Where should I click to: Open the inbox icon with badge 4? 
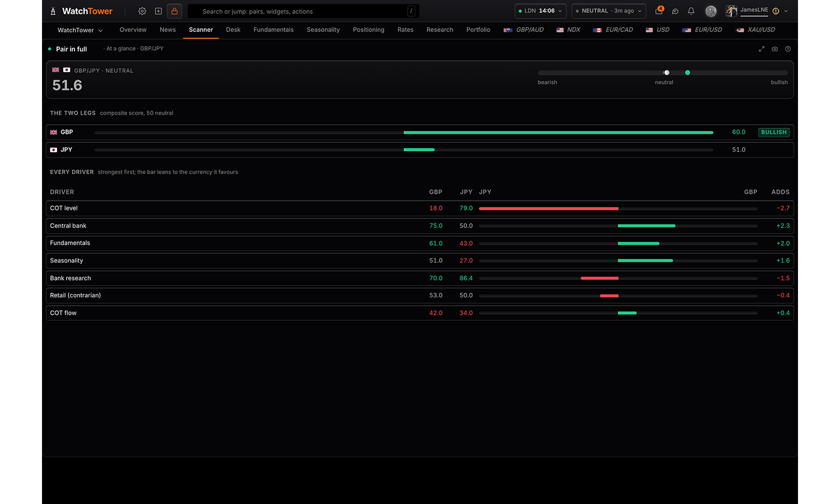(659, 11)
